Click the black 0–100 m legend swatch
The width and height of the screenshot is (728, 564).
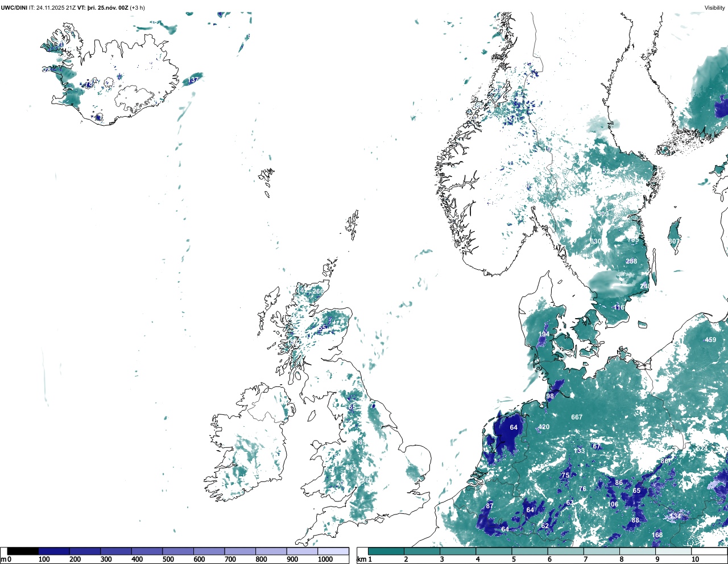23,551
